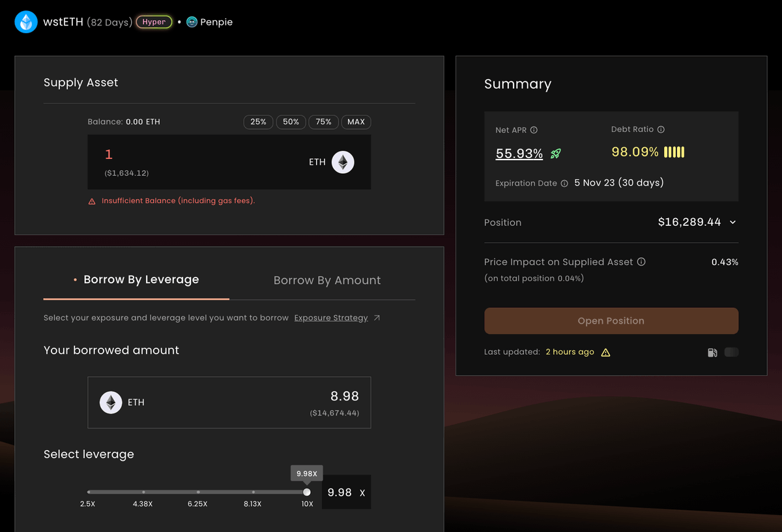This screenshot has height=532, width=782.
Task: Click the ETH icon in Supply Asset field
Action: pos(343,162)
